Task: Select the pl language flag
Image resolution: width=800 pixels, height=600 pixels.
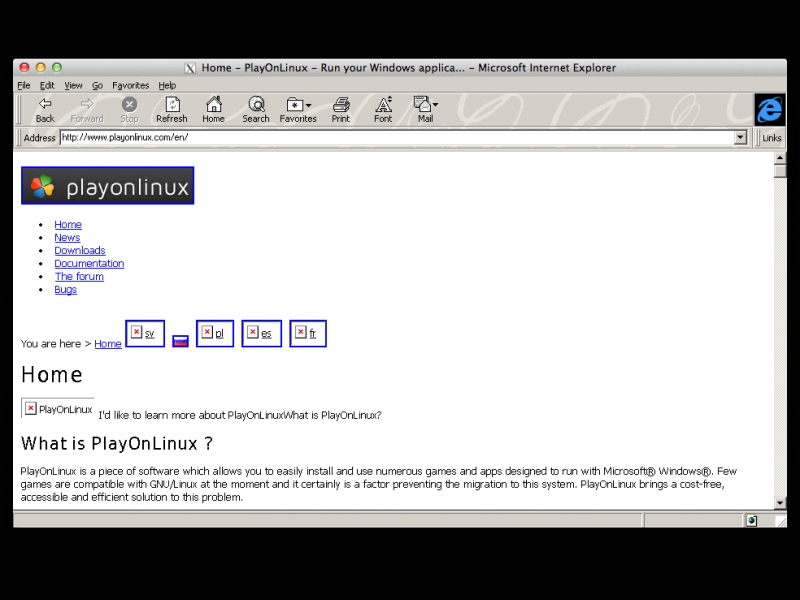Action: tap(215, 334)
